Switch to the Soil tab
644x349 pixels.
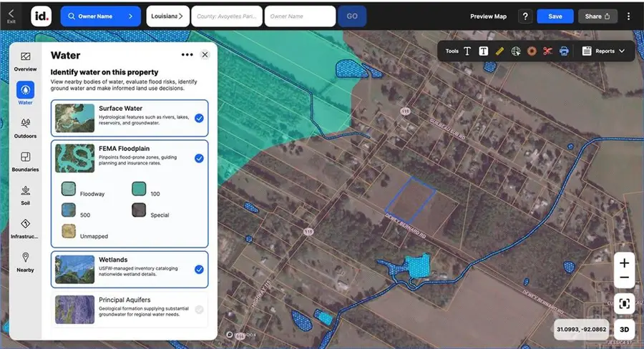25,195
